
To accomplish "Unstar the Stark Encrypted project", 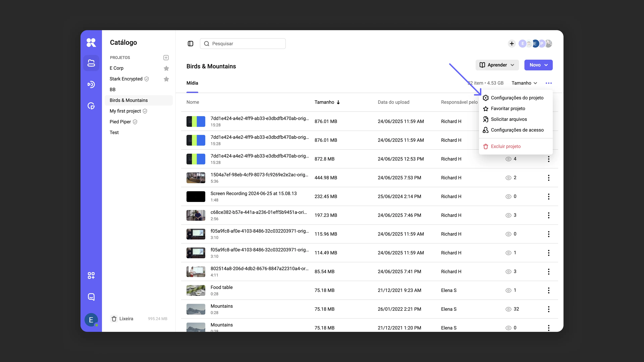I will pos(166,79).
